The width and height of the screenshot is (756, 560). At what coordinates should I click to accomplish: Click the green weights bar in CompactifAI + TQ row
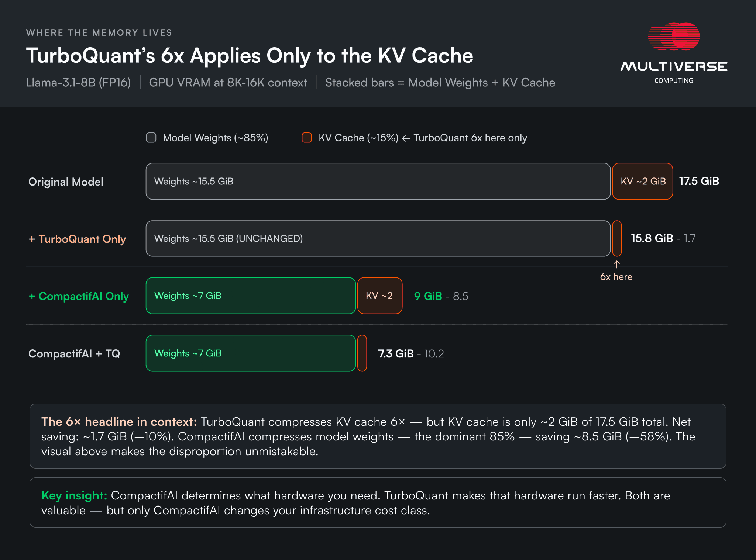point(251,353)
